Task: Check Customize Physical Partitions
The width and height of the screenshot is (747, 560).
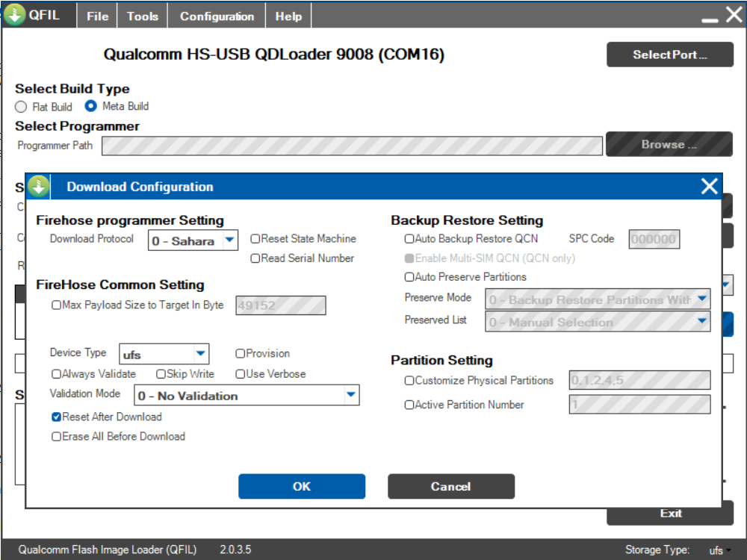Action: coord(409,381)
